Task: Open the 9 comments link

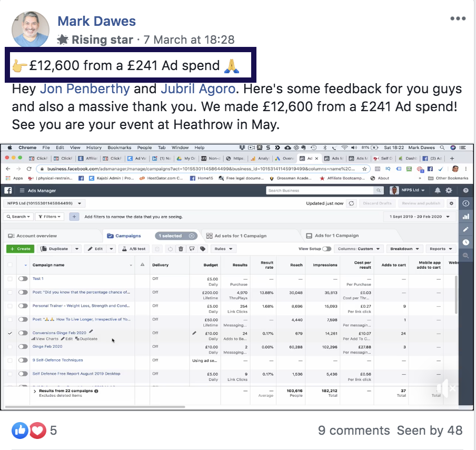Action: [354, 431]
